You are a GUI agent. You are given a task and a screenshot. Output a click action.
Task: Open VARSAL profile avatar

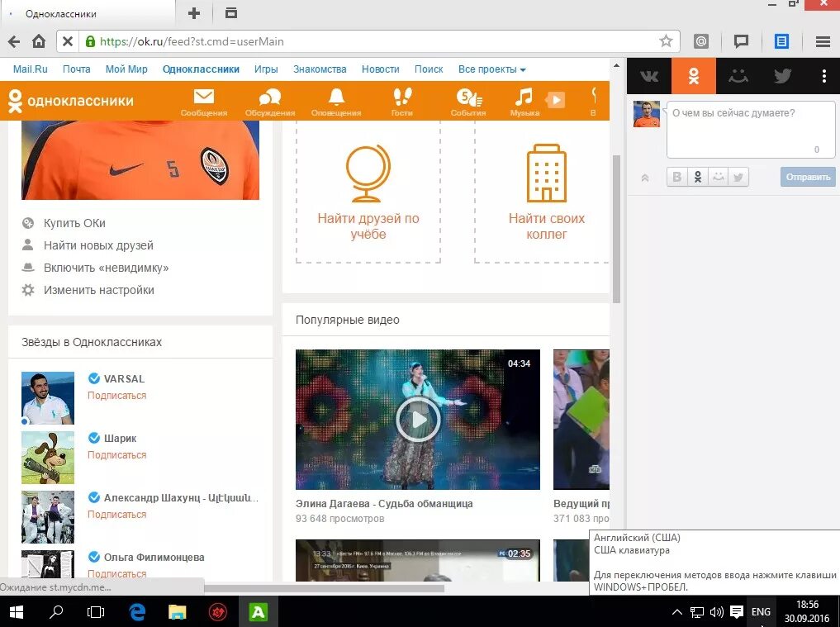click(x=48, y=398)
